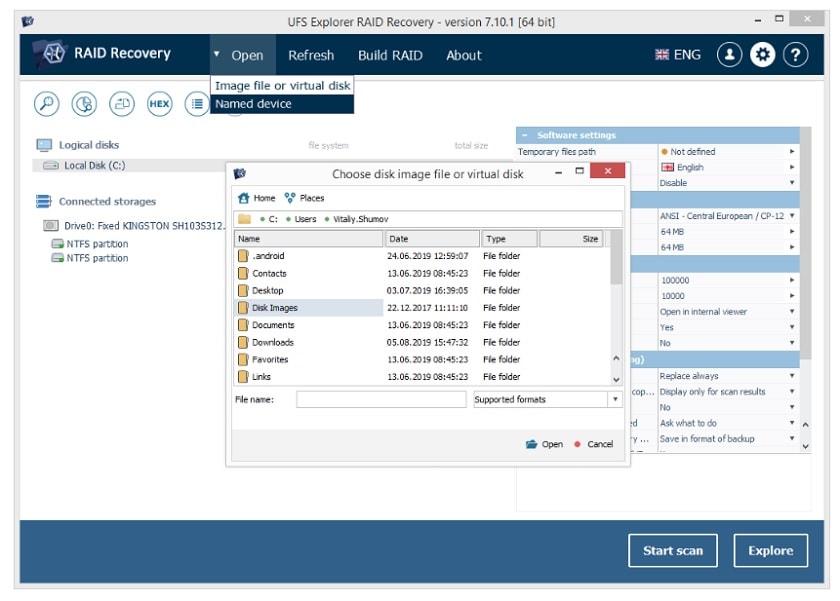Open the HEX viewer icon
The image size is (840, 601).
pyautogui.click(x=160, y=103)
